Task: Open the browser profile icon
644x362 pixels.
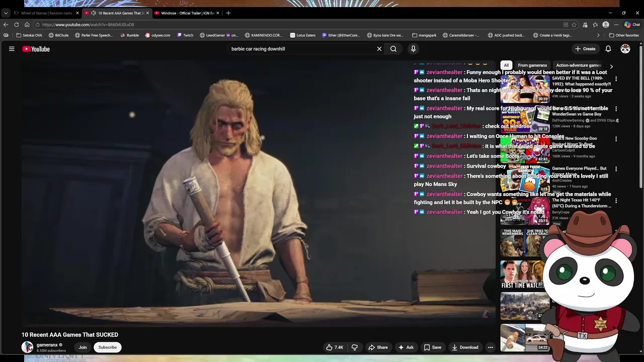Action: [x=606, y=25]
